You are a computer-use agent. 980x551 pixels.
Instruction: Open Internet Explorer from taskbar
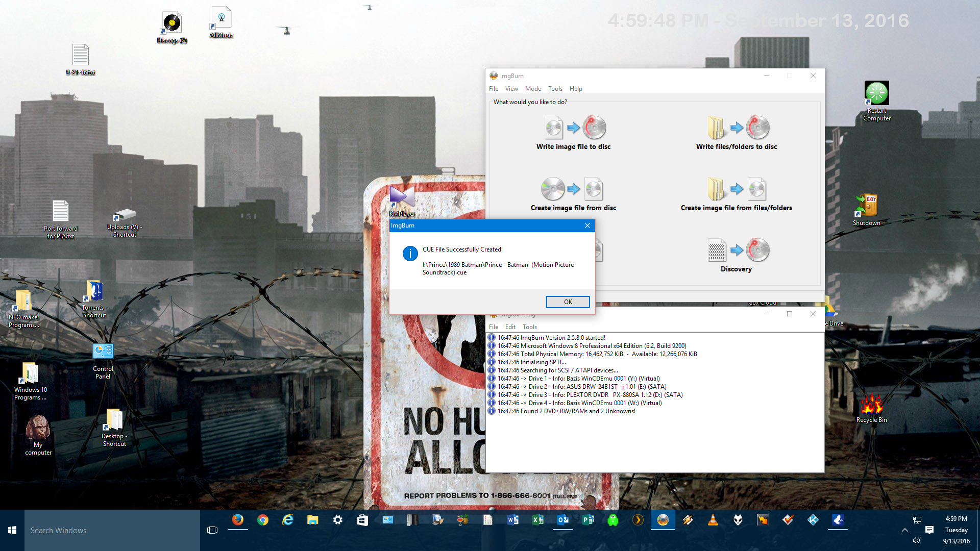point(287,520)
